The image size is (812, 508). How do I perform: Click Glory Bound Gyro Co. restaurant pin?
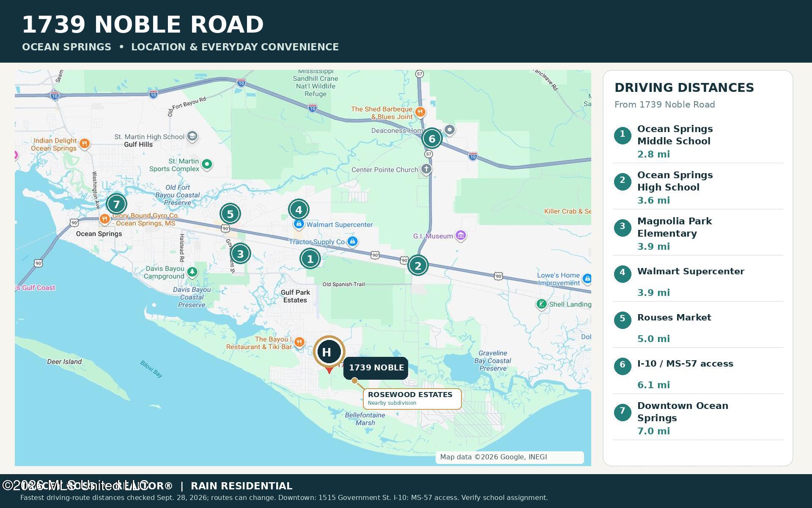pos(104,219)
